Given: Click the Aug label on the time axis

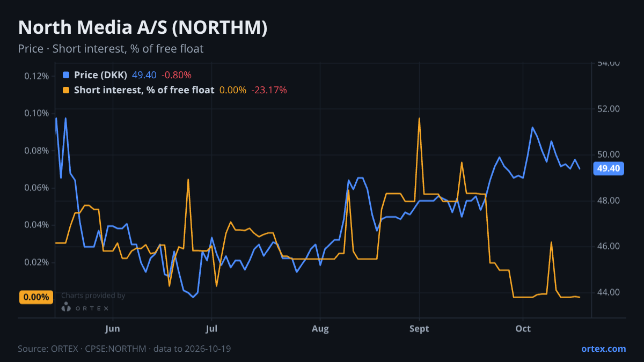Looking at the screenshot, I should pyautogui.click(x=320, y=328).
